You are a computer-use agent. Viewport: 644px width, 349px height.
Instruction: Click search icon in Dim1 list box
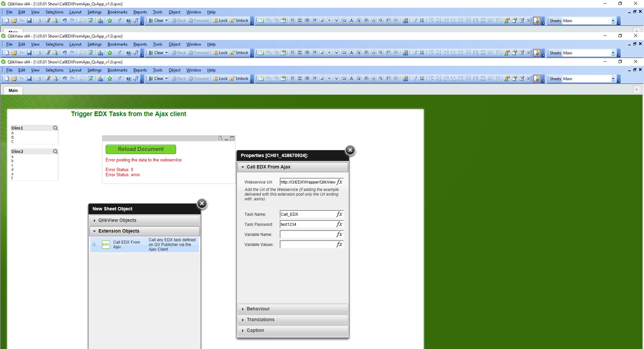(55, 128)
